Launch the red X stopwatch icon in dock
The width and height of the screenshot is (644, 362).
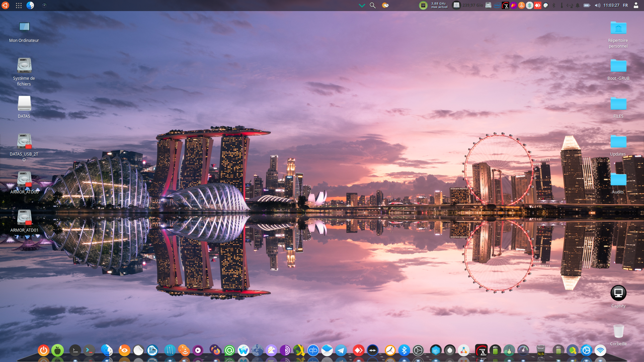[x=481, y=350]
